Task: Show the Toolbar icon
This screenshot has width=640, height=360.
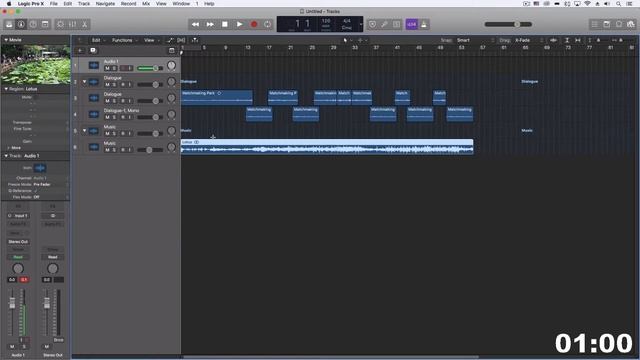Action: 45,24
